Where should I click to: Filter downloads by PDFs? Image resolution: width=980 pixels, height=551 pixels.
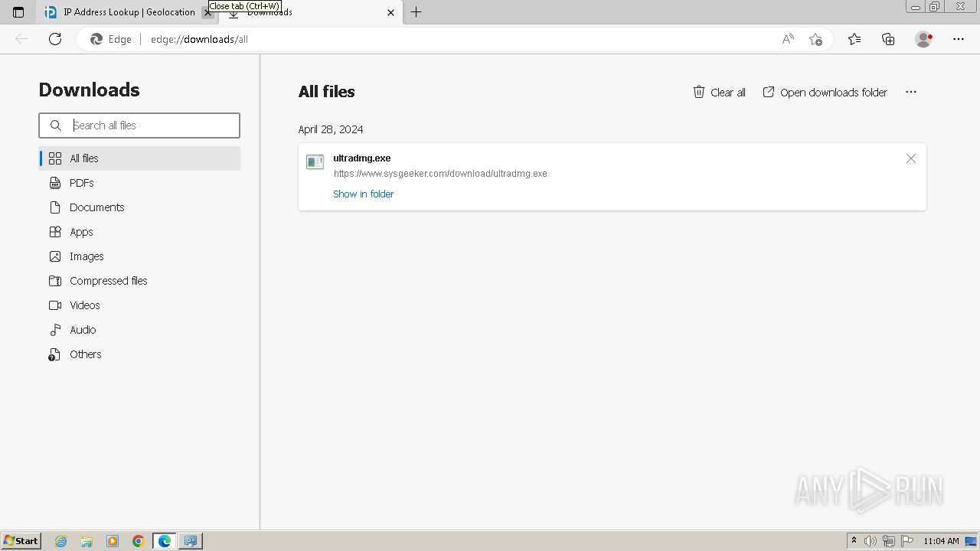point(139,183)
